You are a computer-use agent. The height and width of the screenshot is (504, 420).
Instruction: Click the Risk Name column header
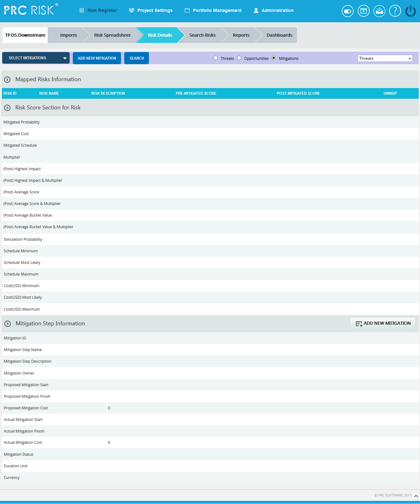[x=49, y=93]
